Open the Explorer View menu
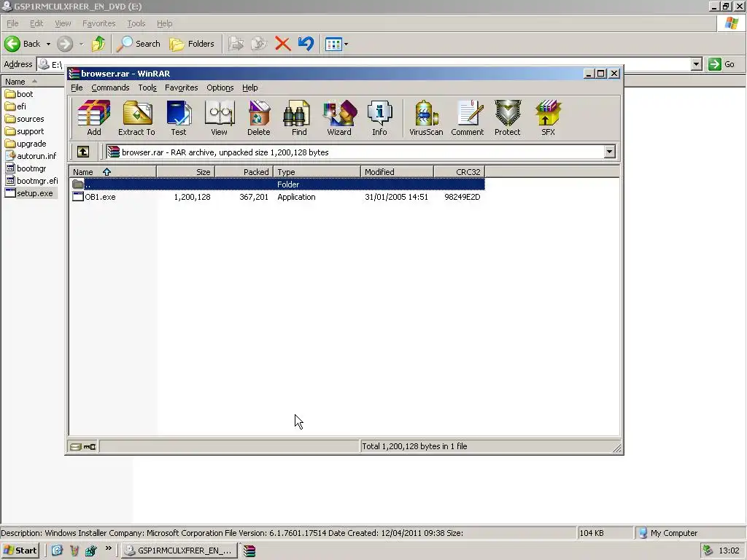The width and height of the screenshot is (747, 560). point(63,23)
